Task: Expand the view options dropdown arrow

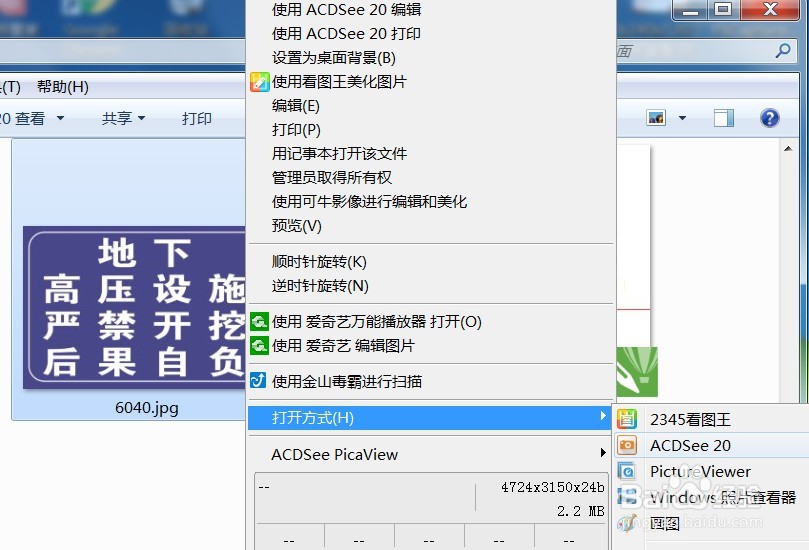Action: point(682,118)
